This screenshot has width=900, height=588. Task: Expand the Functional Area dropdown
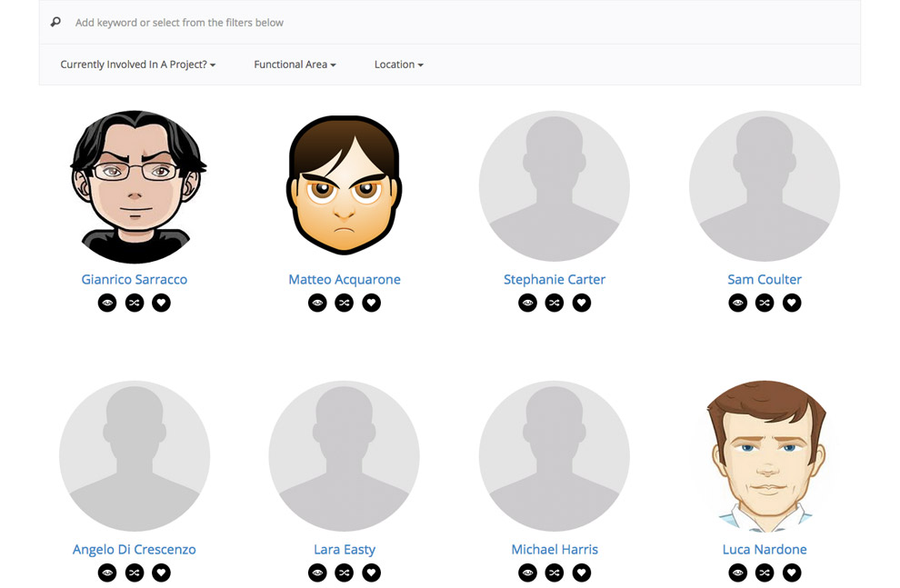295,65
